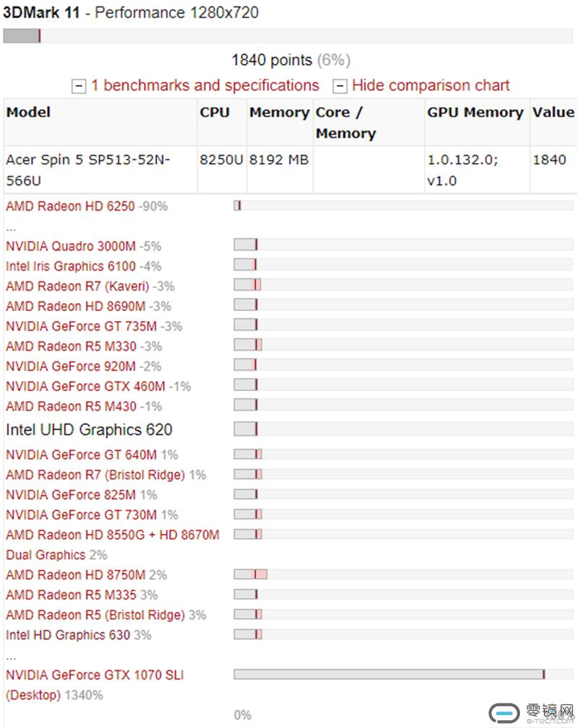Click the Model column header
This screenshot has width=577, height=728.
pyautogui.click(x=28, y=113)
